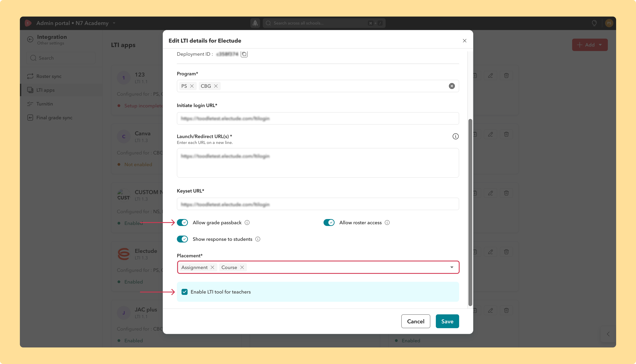This screenshot has width=636, height=364.
Task: Open Launch/Redirect URL info tooltip
Action: (x=455, y=136)
